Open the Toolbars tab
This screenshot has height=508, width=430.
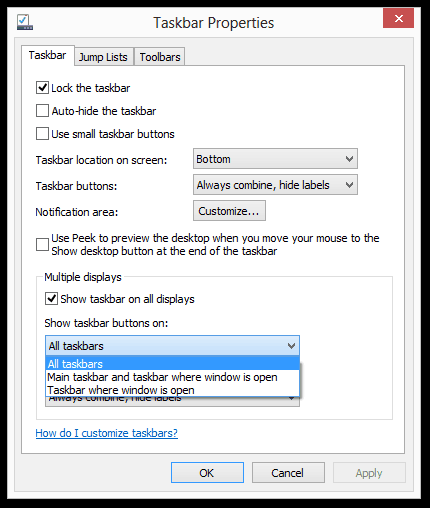(x=160, y=57)
